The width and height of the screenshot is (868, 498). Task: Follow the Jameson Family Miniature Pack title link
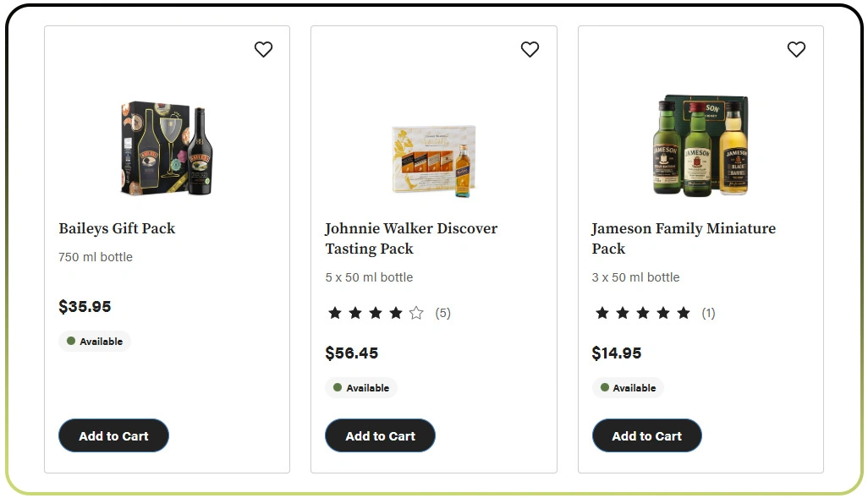pyautogui.click(x=684, y=238)
